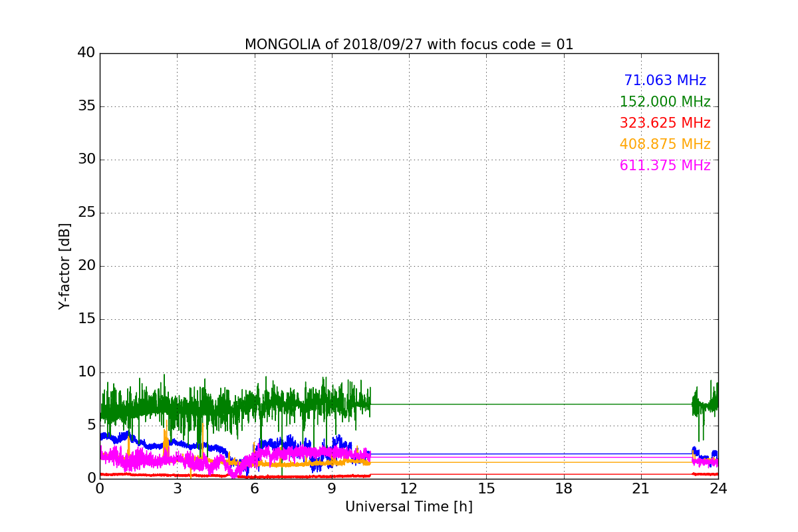Select the 71.063 MHz legend label
The height and width of the screenshot is (532, 798).
click(665, 80)
